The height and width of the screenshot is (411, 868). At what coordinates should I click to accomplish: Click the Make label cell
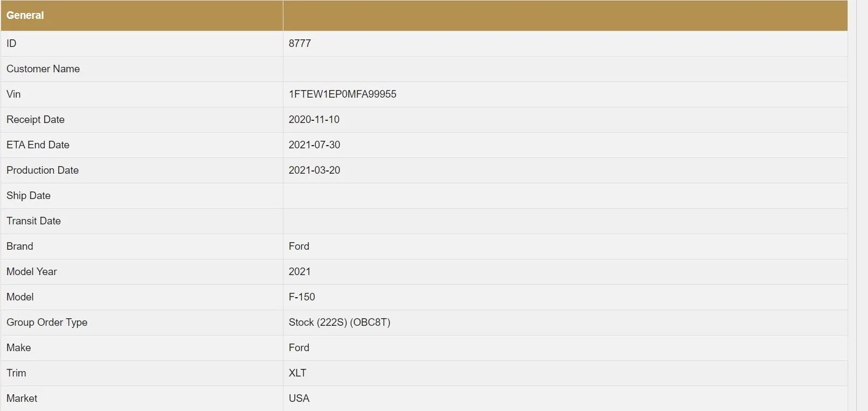(x=142, y=348)
